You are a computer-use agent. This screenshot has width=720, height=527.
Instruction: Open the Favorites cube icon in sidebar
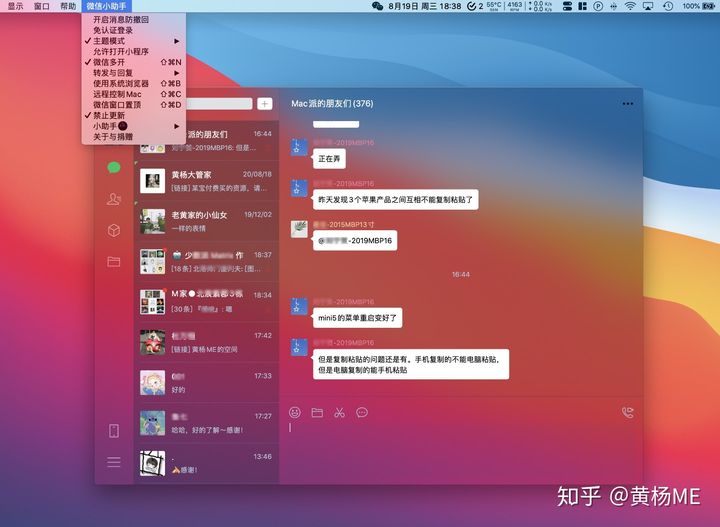pos(114,230)
